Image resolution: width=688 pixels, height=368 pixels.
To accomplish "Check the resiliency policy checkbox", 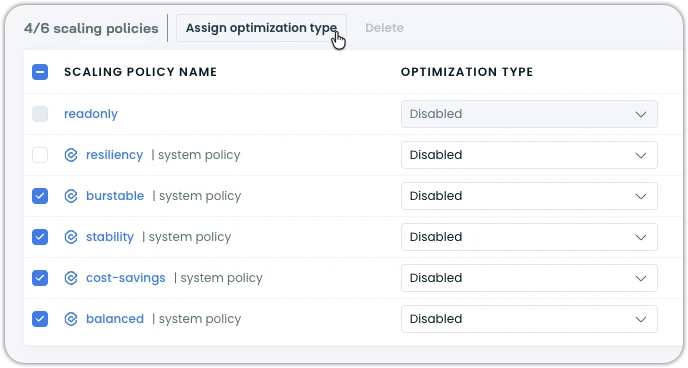I will 40,155.
